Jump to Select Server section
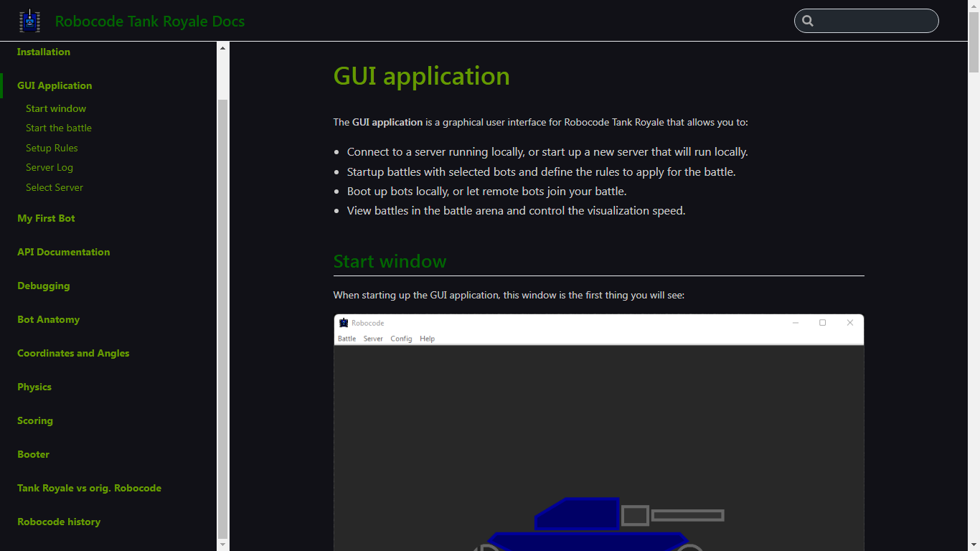 pyautogui.click(x=55, y=187)
